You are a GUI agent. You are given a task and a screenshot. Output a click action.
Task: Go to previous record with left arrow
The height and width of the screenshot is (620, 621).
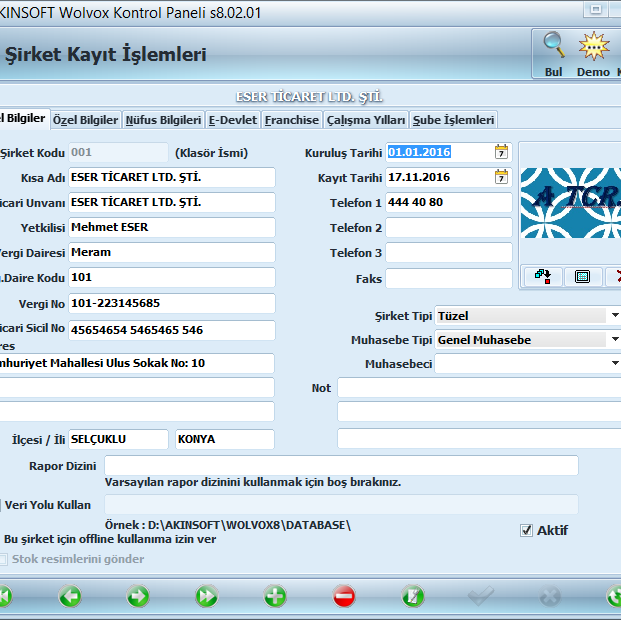tap(70, 597)
